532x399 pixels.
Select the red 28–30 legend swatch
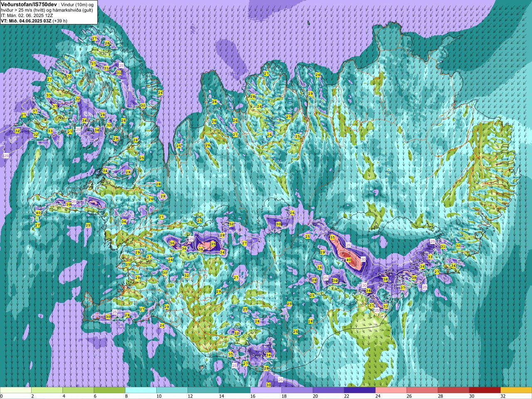pos(453,390)
